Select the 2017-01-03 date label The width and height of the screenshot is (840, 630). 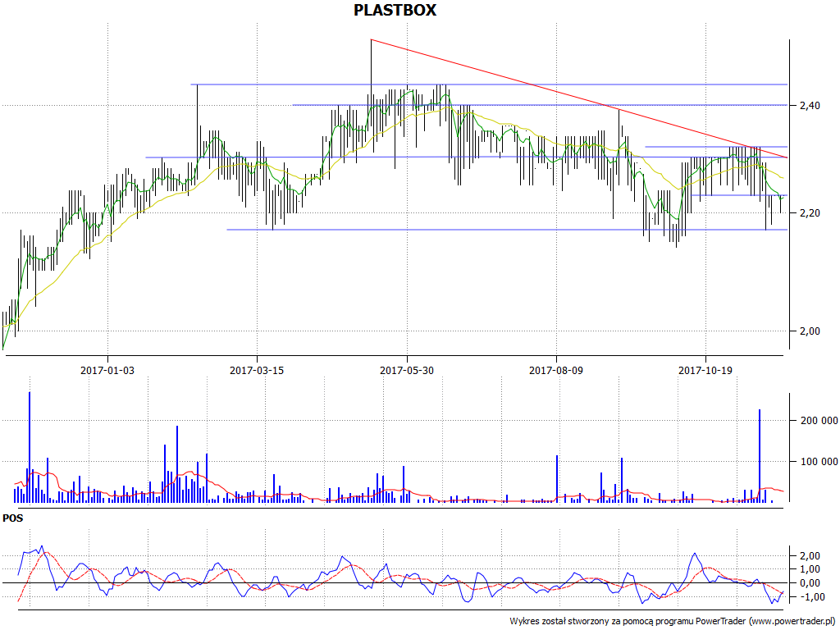tap(107, 370)
